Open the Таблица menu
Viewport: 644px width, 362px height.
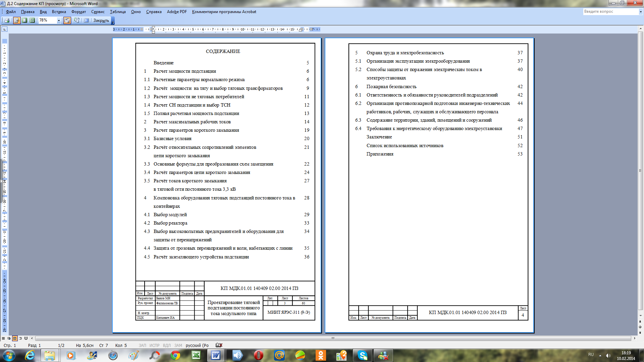(x=118, y=12)
